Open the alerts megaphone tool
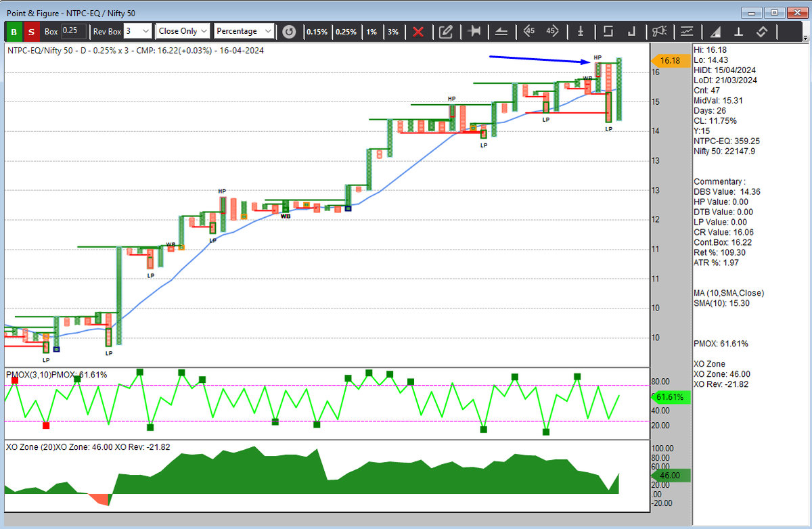This screenshot has height=529, width=812. click(660, 31)
